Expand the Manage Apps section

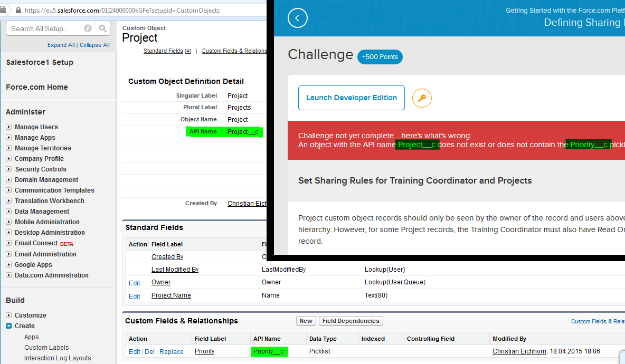(x=9, y=137)
